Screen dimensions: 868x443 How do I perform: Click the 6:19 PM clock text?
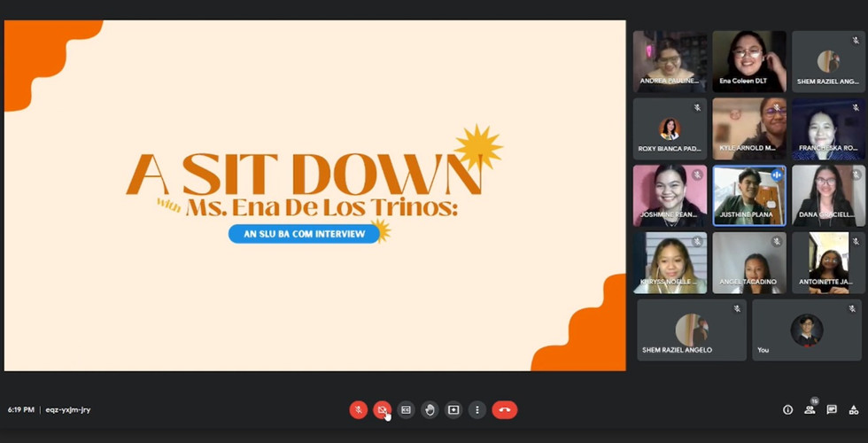[21, 409]
